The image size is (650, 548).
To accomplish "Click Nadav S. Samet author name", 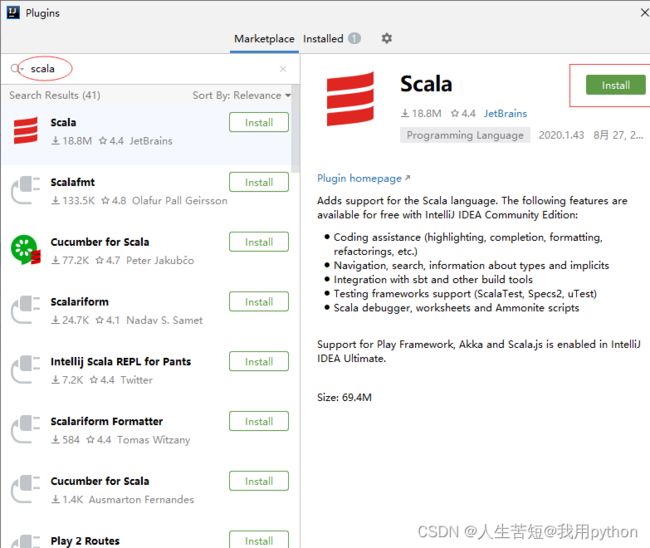I will [165, 320].
